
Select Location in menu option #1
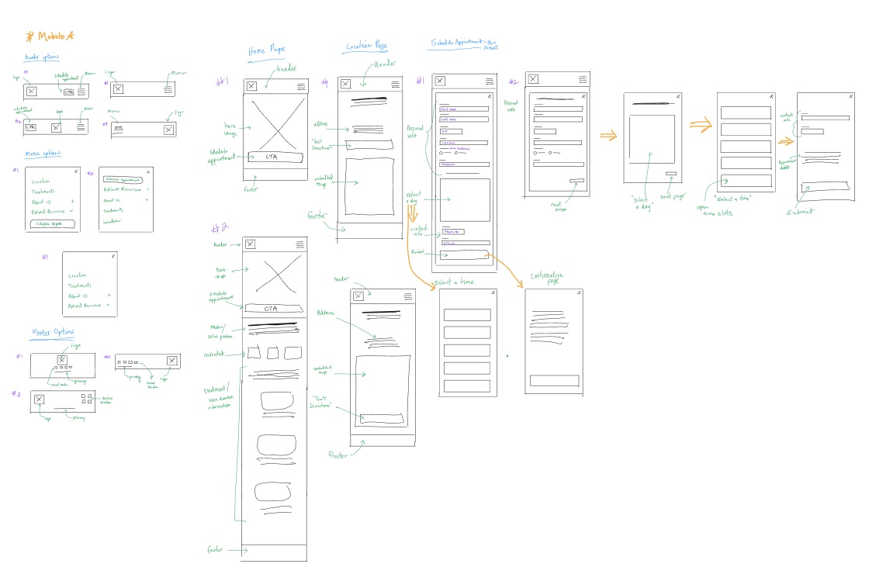(40, 182)
